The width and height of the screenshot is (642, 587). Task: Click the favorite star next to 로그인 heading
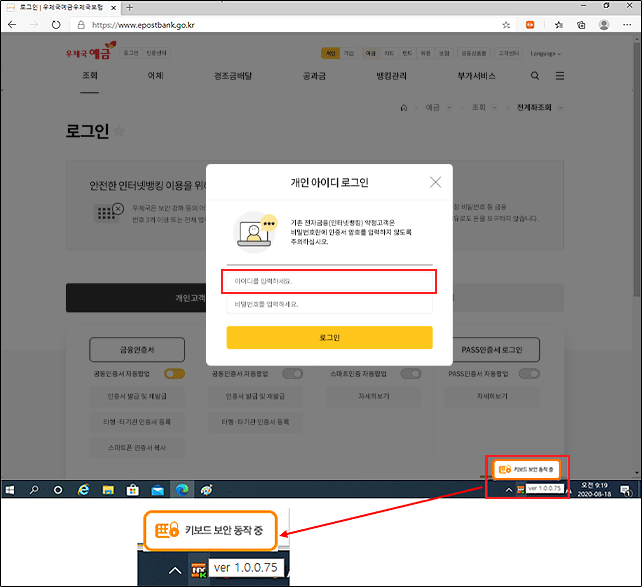pos(120,131)
